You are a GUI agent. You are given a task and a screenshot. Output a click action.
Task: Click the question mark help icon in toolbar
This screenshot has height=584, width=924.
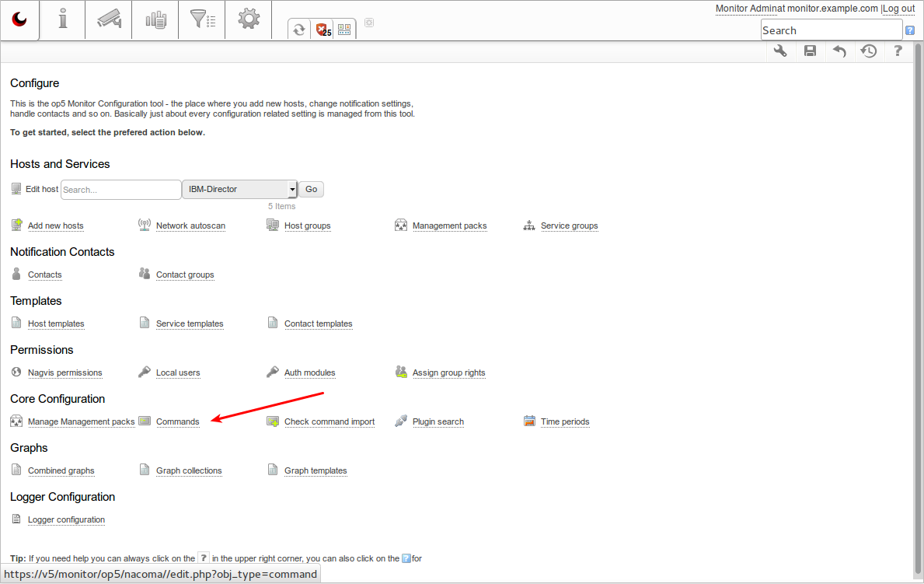(898, 51)
